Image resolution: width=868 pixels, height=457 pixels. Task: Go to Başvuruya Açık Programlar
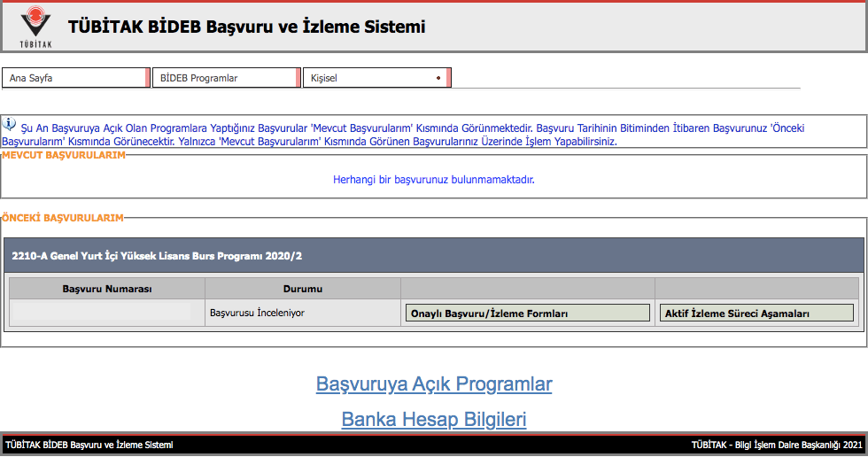(434, 384)
